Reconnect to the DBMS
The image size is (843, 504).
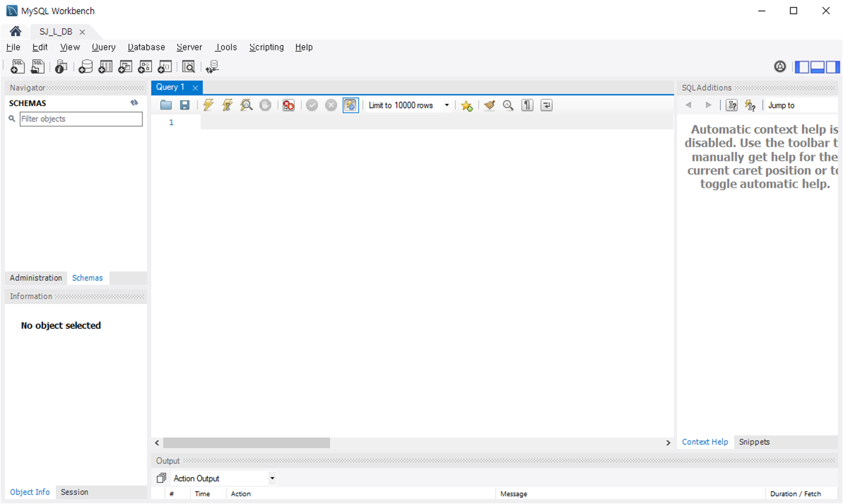click(212, 67)
